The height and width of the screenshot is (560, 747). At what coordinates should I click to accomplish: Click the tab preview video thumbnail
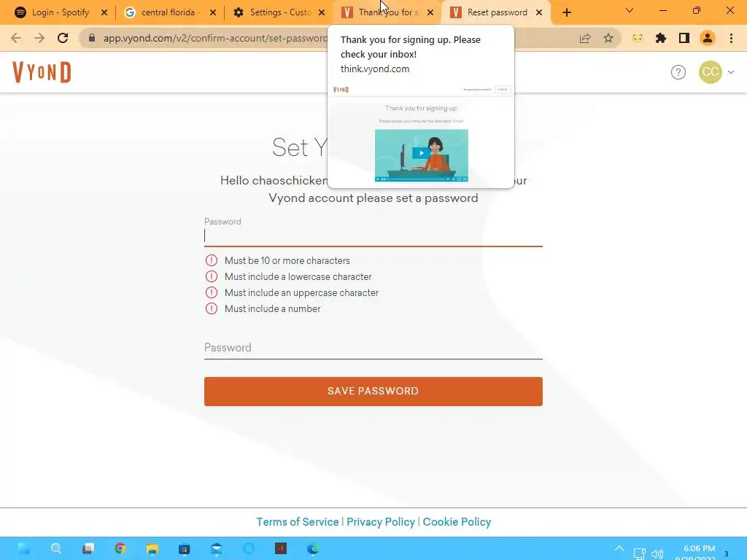(x=421, y=155)
